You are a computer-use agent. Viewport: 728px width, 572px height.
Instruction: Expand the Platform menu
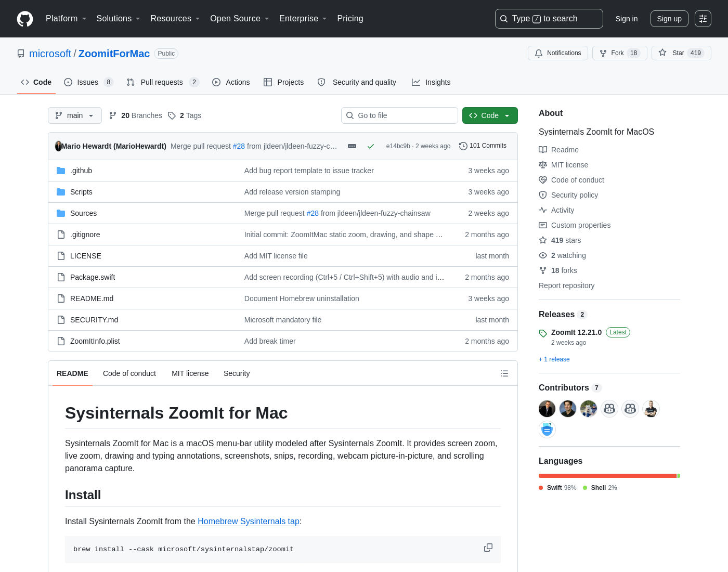tap(66, 19)
